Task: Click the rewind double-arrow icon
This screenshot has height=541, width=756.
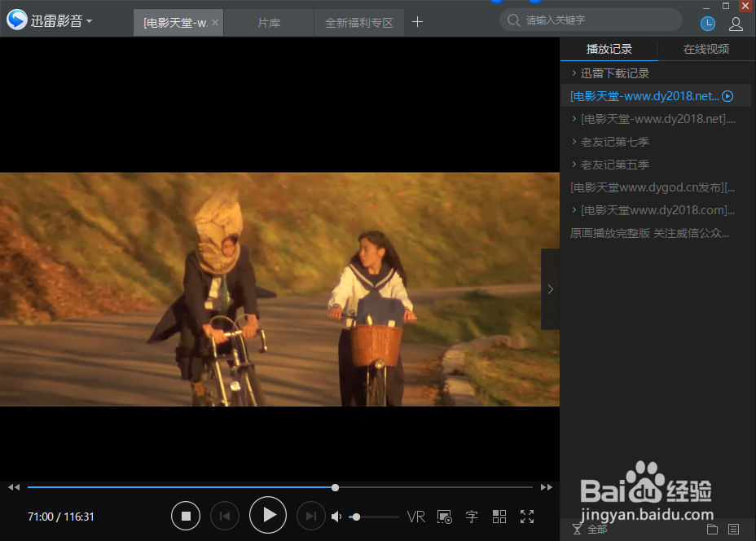Action: coord(14,487)
